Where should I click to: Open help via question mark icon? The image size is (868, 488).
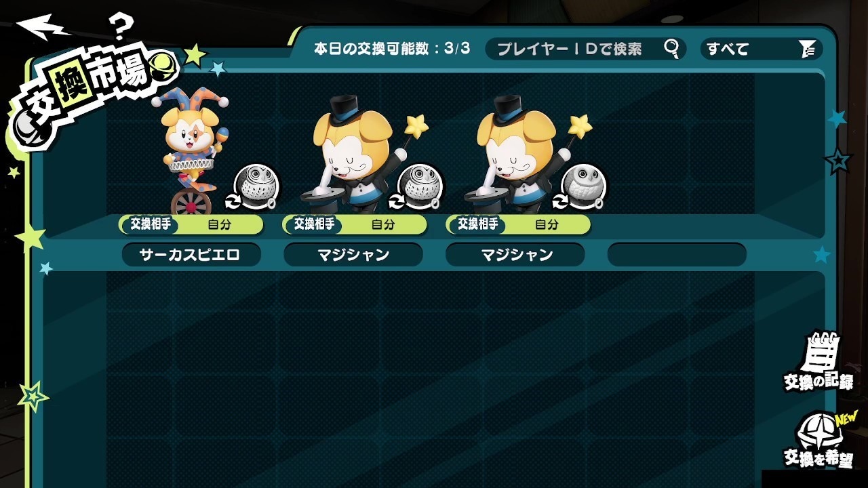pyautogui.click(x=120, y=28)
